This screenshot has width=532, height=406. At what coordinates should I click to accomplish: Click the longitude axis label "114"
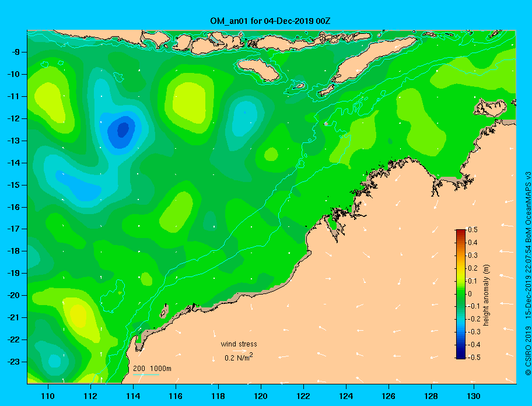(133, 396)
